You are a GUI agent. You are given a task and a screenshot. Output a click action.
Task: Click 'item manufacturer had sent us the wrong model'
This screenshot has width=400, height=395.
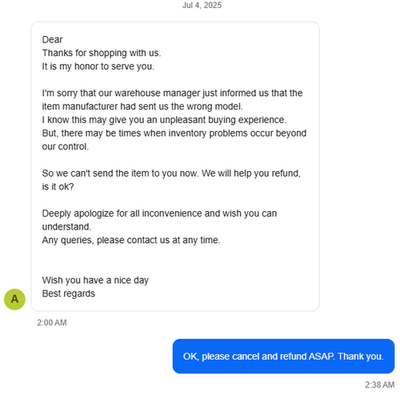point(142,106)
